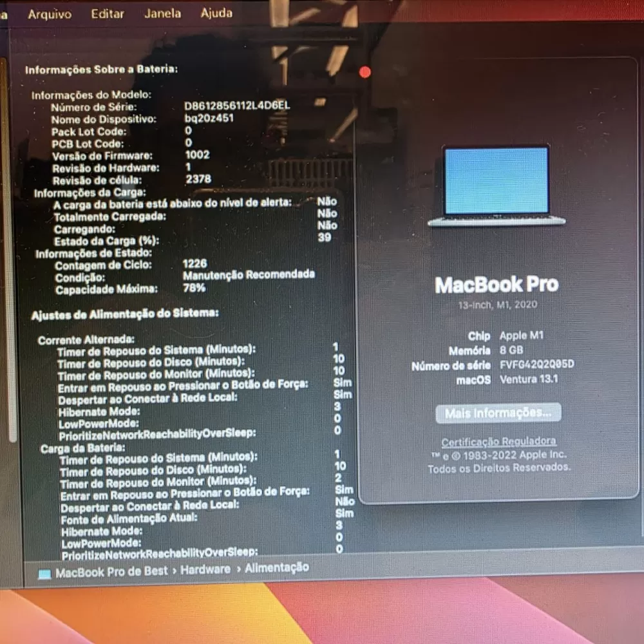Screen dimensions: 644x644
Task: Click macOS Ventura 13.1 value
Action: (x=529, y=379)
